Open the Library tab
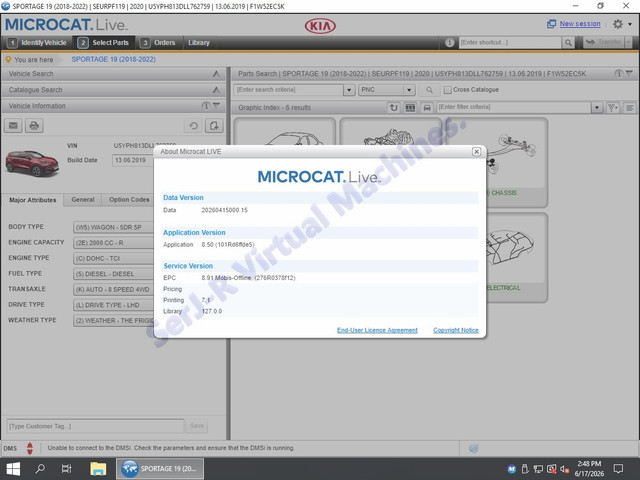The image size is (640, 480). (x=199, y=42)
